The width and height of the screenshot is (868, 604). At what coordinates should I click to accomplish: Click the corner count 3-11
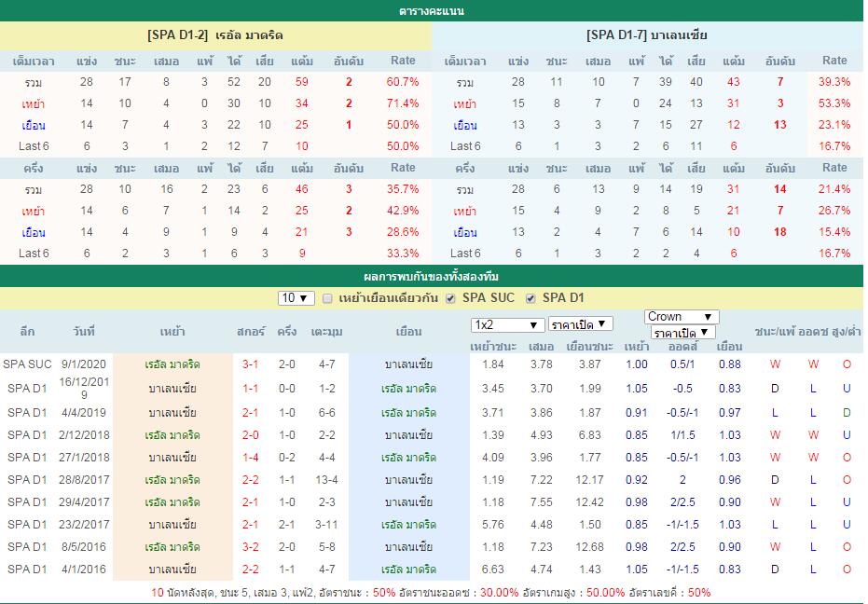point(326,524)
